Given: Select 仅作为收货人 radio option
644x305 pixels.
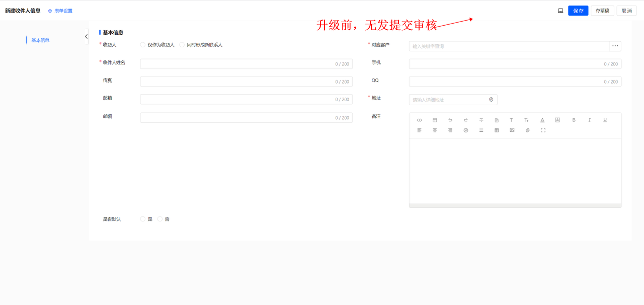Looking at the screenshot, I should pyautogui.click(x=143, y=45).
